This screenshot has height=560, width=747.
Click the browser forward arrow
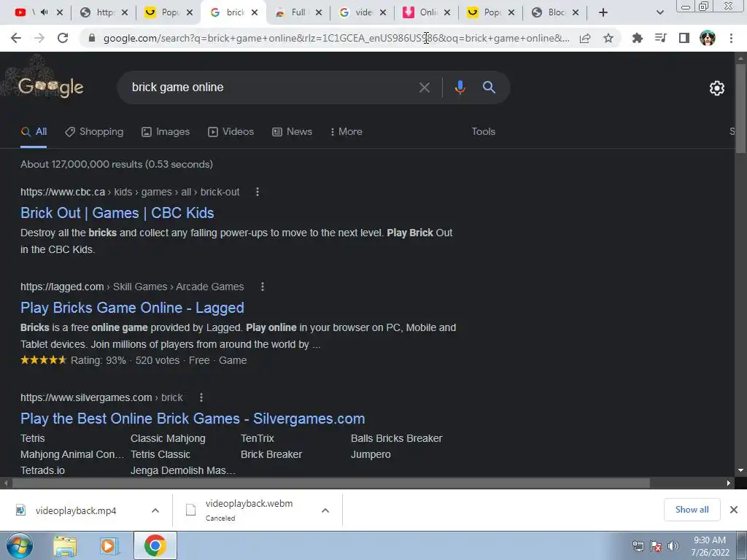pos(39,38)
